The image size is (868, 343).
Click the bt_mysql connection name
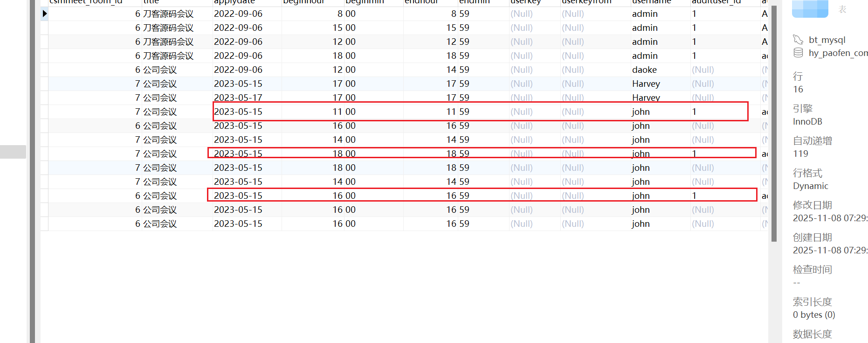[827, 40]
